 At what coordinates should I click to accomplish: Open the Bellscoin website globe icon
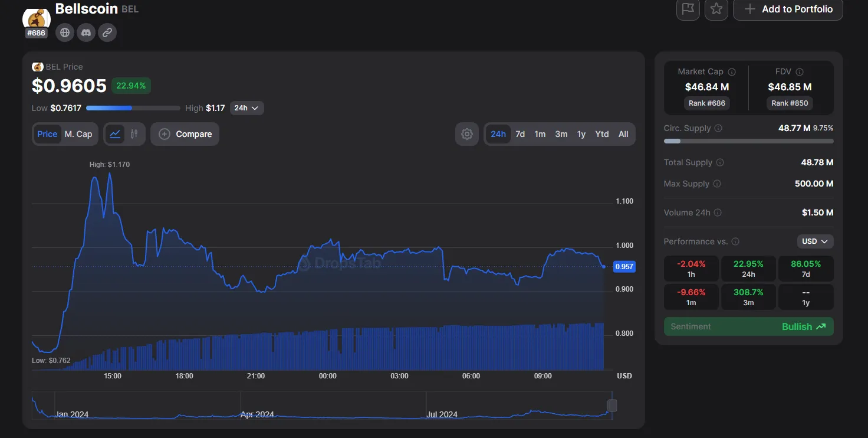65,32
